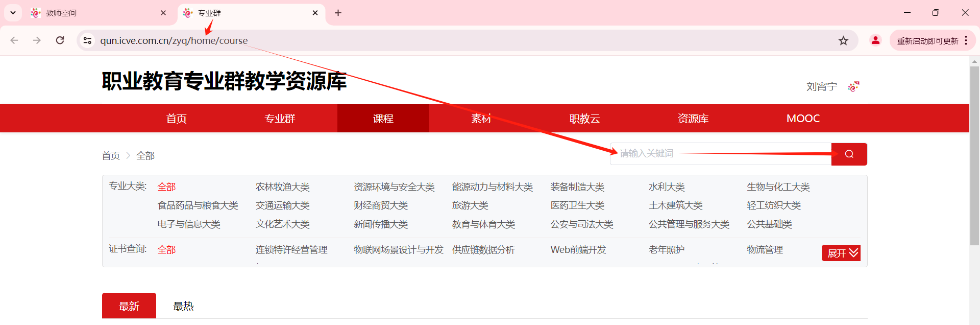This screenshot has height=325, width=980.
Task: Open the MOOC navigation menu item
Action: (x=803, y=119)
